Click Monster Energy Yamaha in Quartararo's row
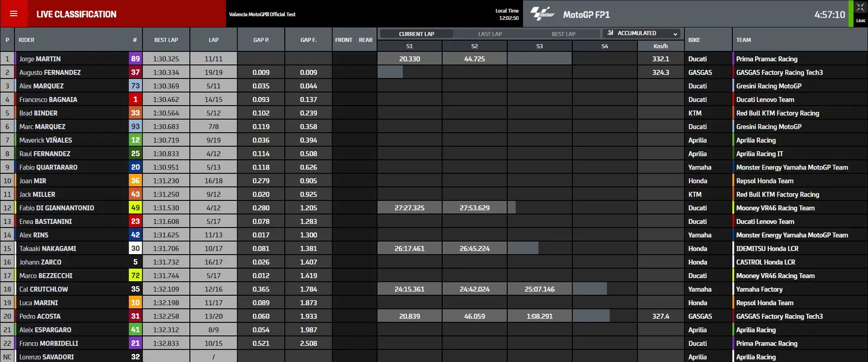868x362 pixels. click(x=792, y=167)
